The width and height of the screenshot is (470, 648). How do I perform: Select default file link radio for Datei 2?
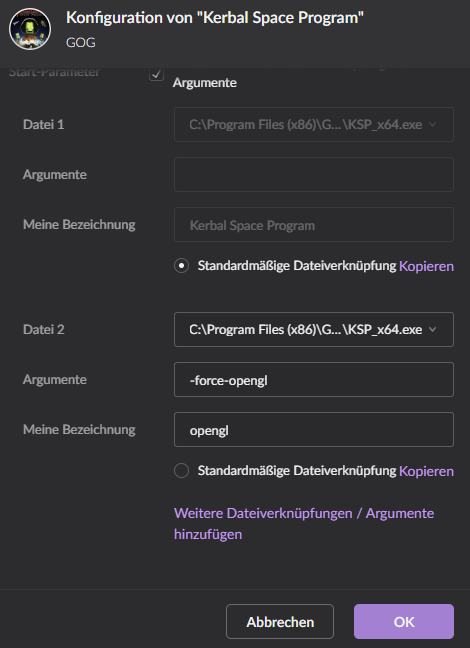tap(181, 471)
